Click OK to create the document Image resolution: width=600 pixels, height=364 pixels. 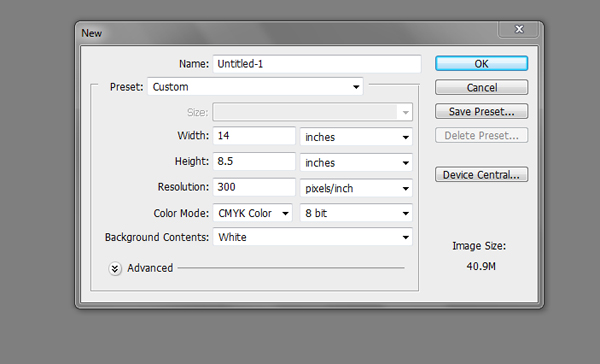coord(481,64)
